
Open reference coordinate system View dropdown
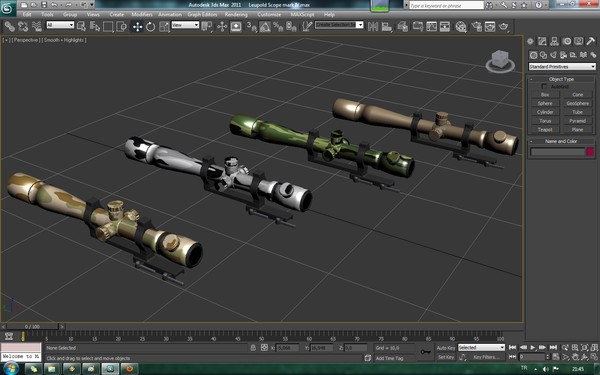[186, 25]
